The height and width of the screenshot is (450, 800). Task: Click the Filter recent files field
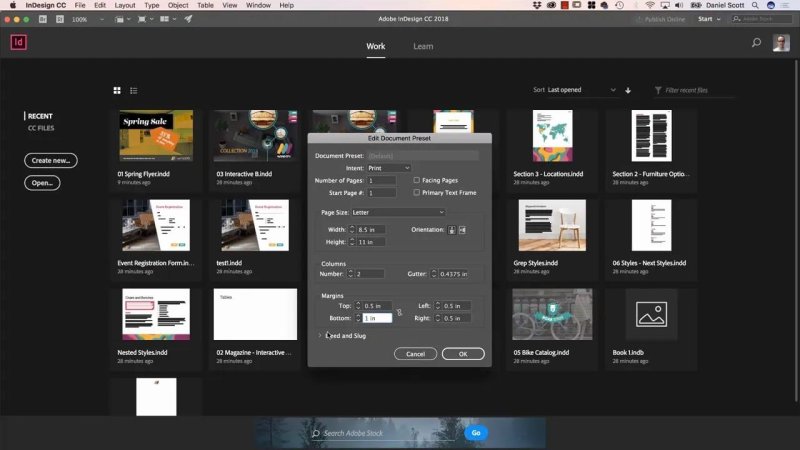694,90
